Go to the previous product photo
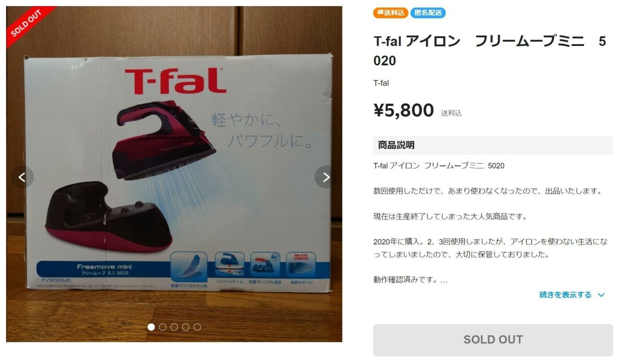The height and width of the screenshot is (364, 621). pyautogui.click(x=22, y=177)
